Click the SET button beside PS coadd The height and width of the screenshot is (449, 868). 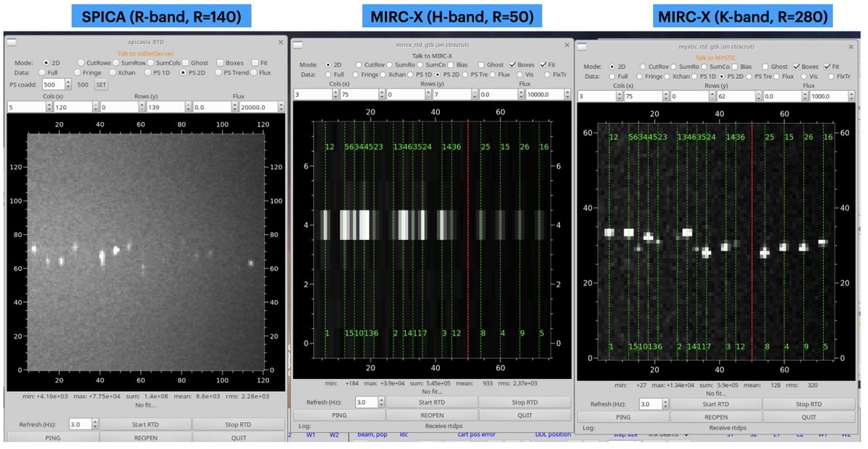click(x=101, y=85)
